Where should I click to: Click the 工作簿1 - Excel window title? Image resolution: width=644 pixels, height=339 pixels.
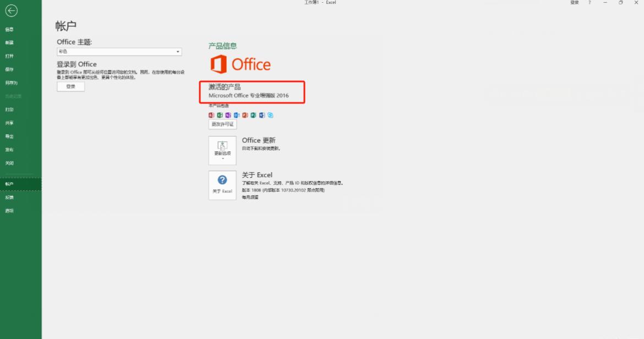pos(320,2)
